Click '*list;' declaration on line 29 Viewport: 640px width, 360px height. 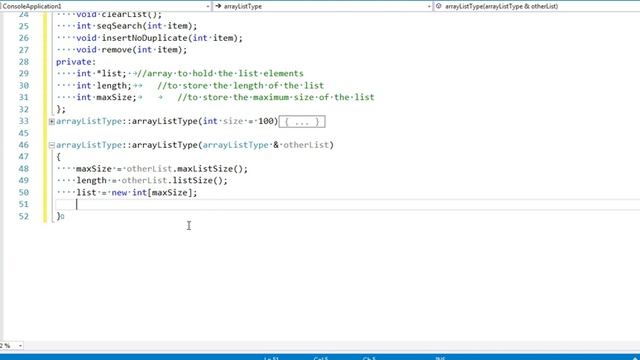111,73
